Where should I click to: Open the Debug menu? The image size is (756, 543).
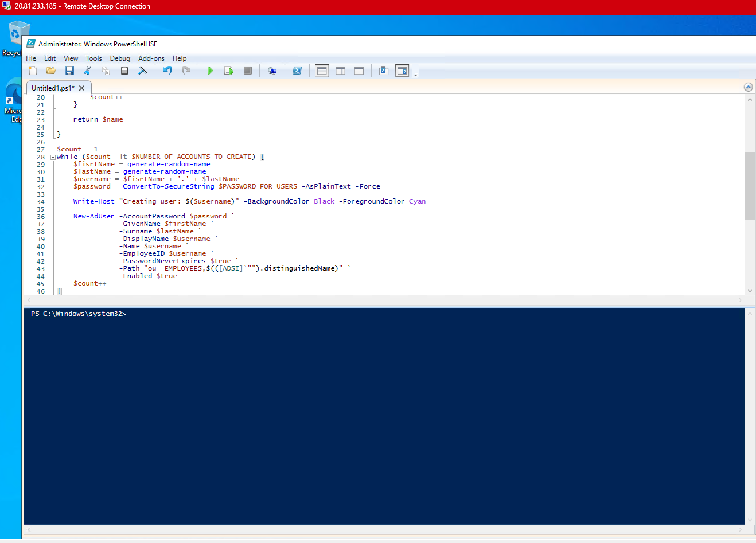point(120,58)
